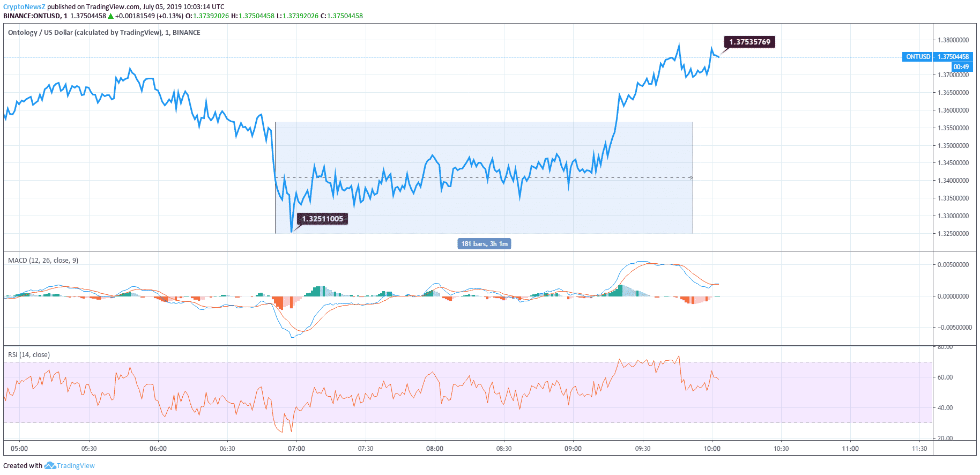Click the green up-arrow change indicator
This screenshot has width=980, height=475.
pyautogui.click(x=110, y=16)
